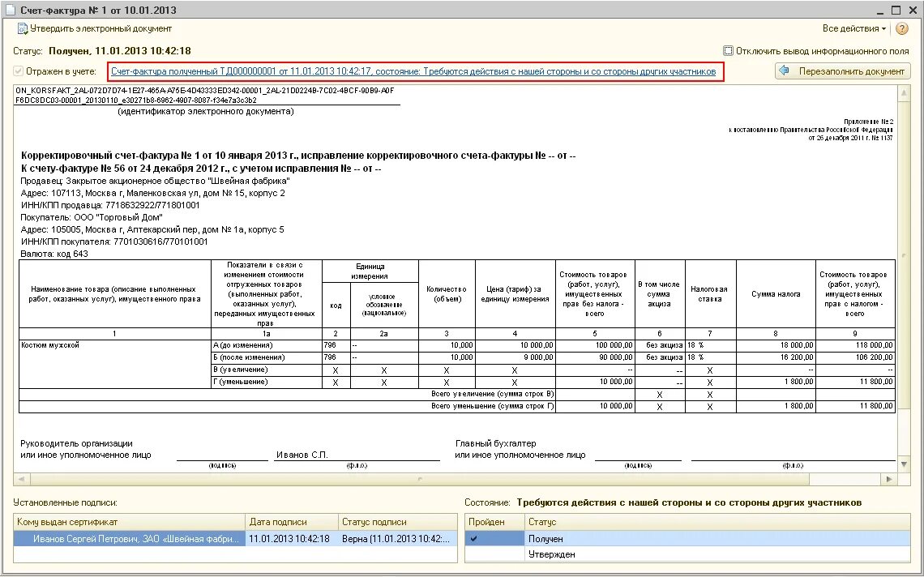Image resolution: width=924 pixels, height=577 pixels.
Task: Click the signature date 11.01.2013 10:42:18 cell
Action: [293, 539]
